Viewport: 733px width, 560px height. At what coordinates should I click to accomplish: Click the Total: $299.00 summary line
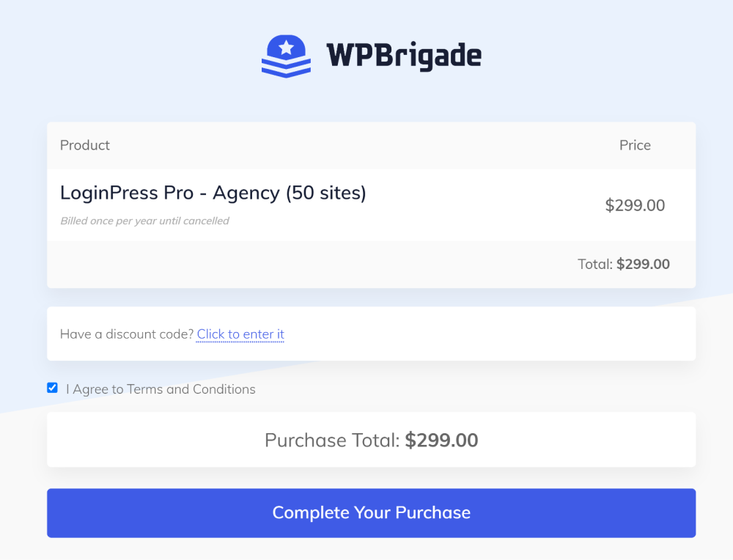(x=624, y=264)
